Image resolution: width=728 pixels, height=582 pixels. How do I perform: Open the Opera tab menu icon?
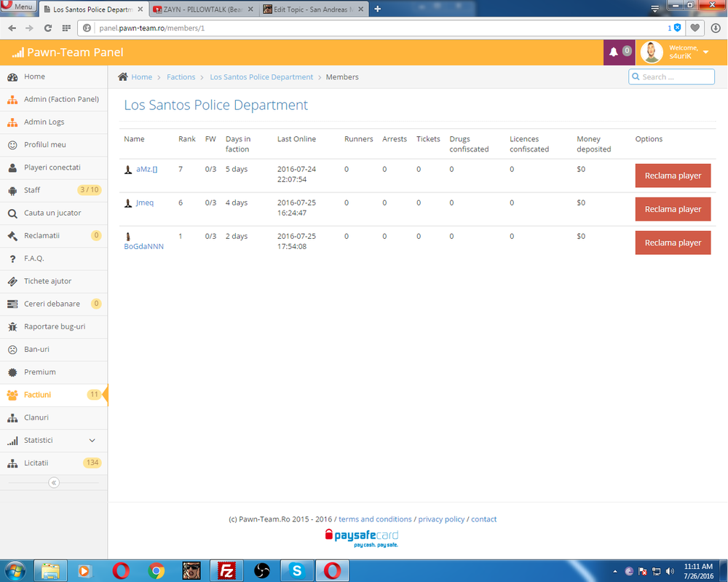[654, 8]
